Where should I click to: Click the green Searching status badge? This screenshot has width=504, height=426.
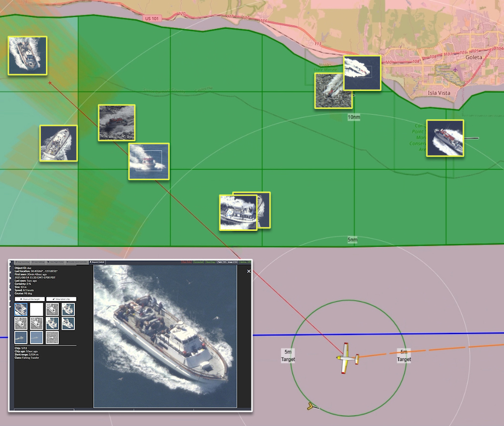pyautogui.click(x=211, y=262)
